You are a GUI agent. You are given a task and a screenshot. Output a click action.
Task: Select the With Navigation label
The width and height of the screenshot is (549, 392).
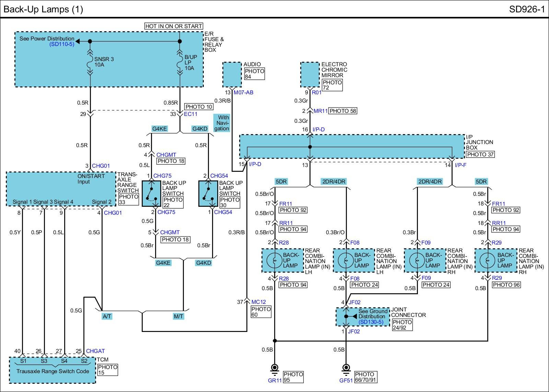(222, 123)
